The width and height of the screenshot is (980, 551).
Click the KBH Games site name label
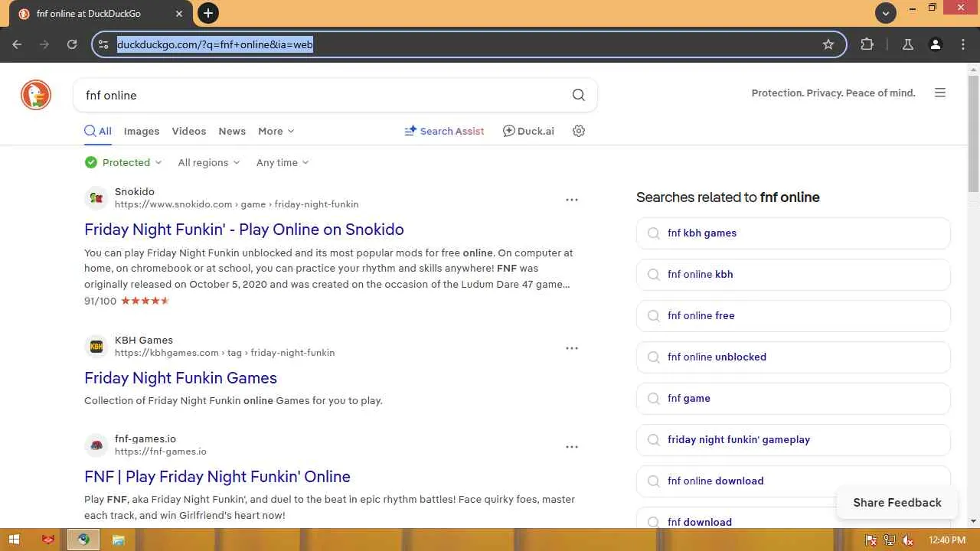pos(144,341)
